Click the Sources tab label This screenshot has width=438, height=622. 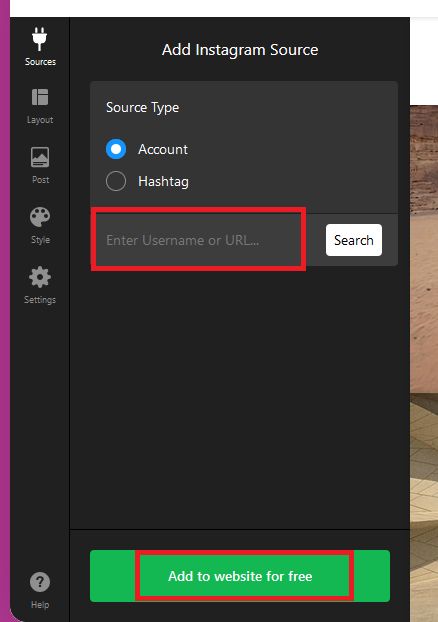(x=40, y=62)
